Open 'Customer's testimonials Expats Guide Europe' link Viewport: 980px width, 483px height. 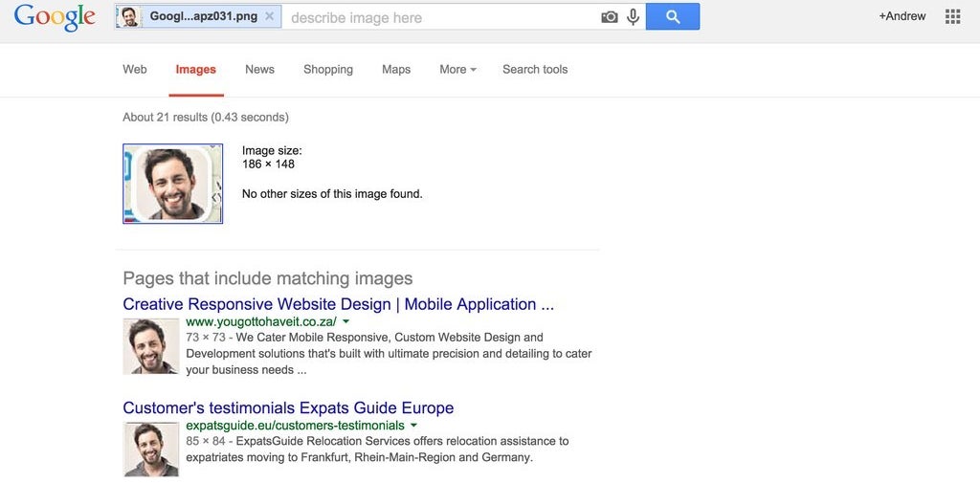click(x=288, y=408)
